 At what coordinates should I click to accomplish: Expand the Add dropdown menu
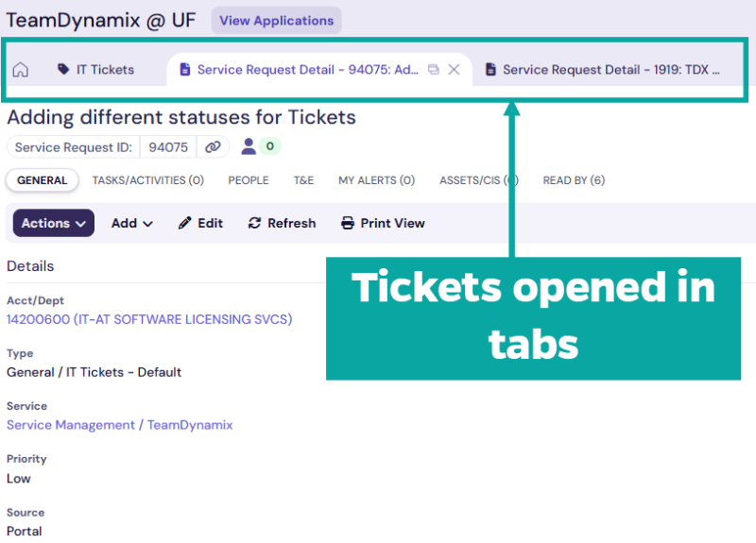(132, 223)
